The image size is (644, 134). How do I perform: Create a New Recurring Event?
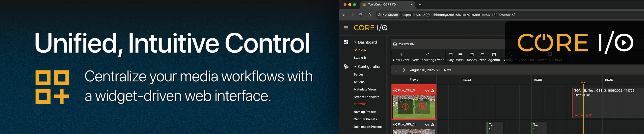[x=428, y=54]
